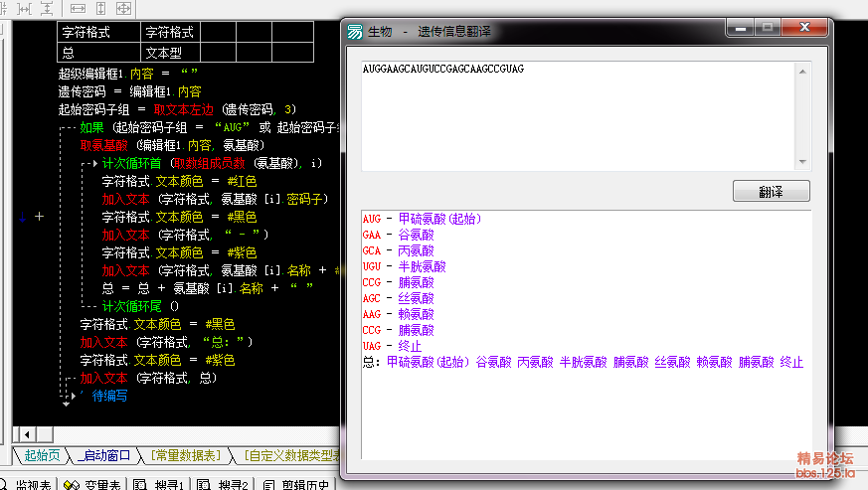The image size is (868, 490).
Task: Click the arrow marker beside 待编写 comment
Action: click(73, 396)
